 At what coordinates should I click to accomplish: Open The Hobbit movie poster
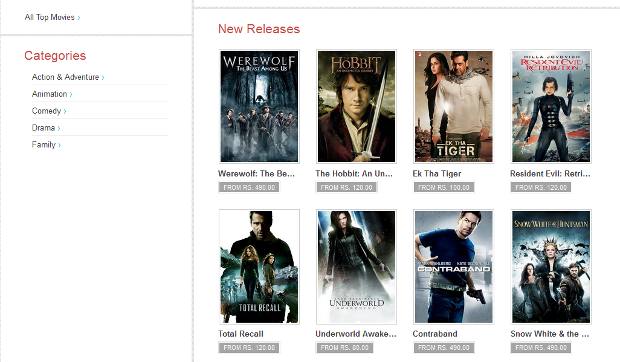point(356,106)
